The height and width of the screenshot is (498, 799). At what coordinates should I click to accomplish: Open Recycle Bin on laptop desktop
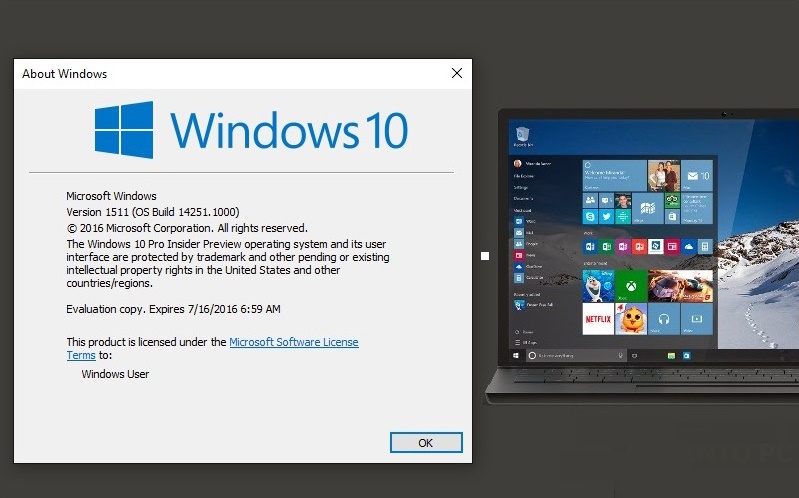coord(523,137)
